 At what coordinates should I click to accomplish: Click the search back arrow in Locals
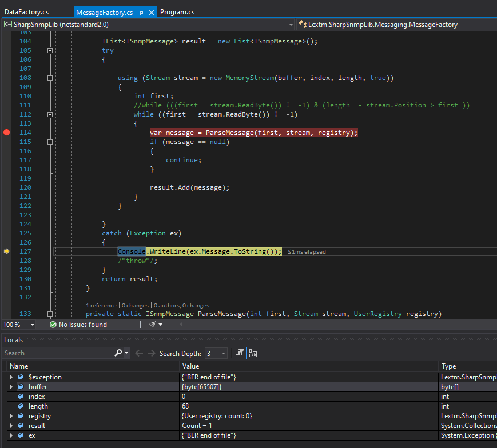pos(139,354)
